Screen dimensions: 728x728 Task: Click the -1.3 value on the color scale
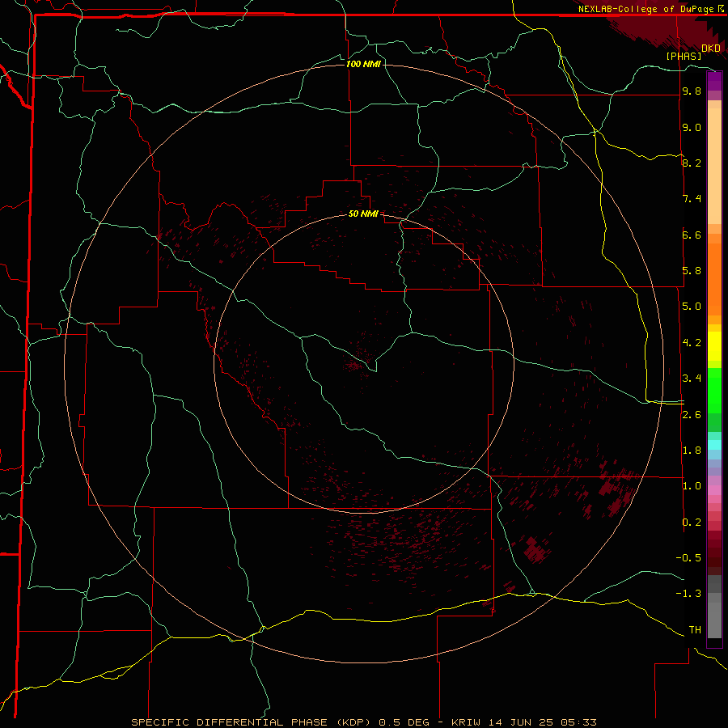click(688, 594)
